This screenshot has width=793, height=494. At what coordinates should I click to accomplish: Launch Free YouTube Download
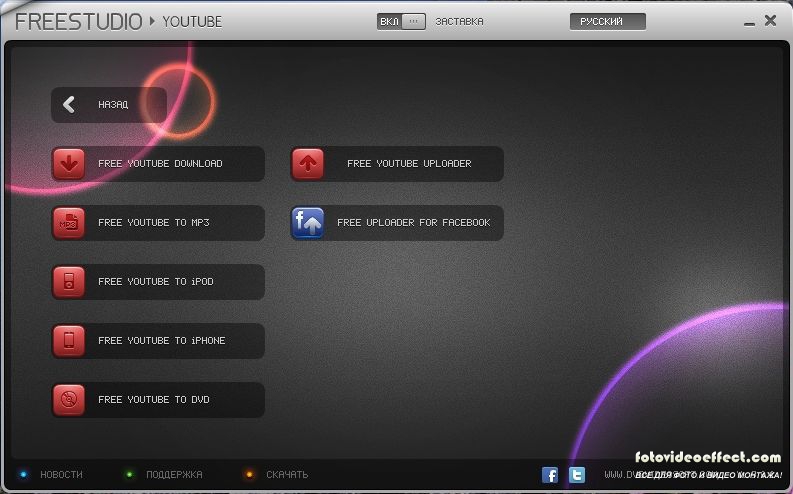pos(158,164)
